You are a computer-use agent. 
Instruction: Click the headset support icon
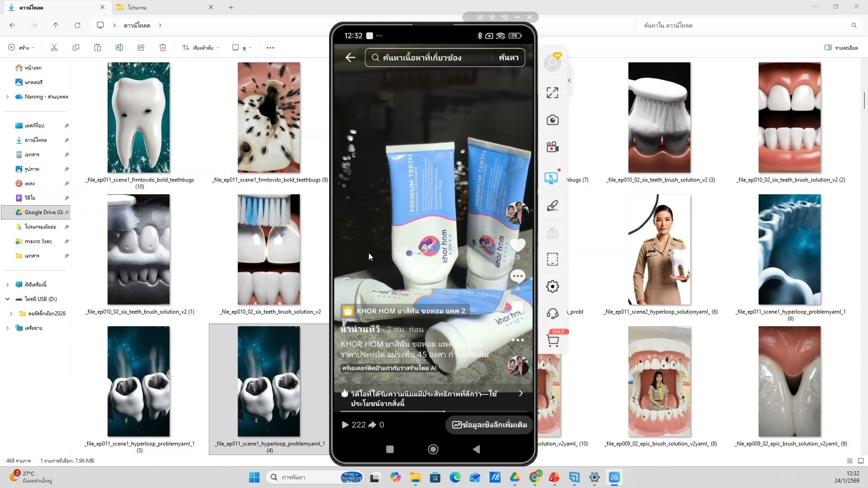(552, 314)
